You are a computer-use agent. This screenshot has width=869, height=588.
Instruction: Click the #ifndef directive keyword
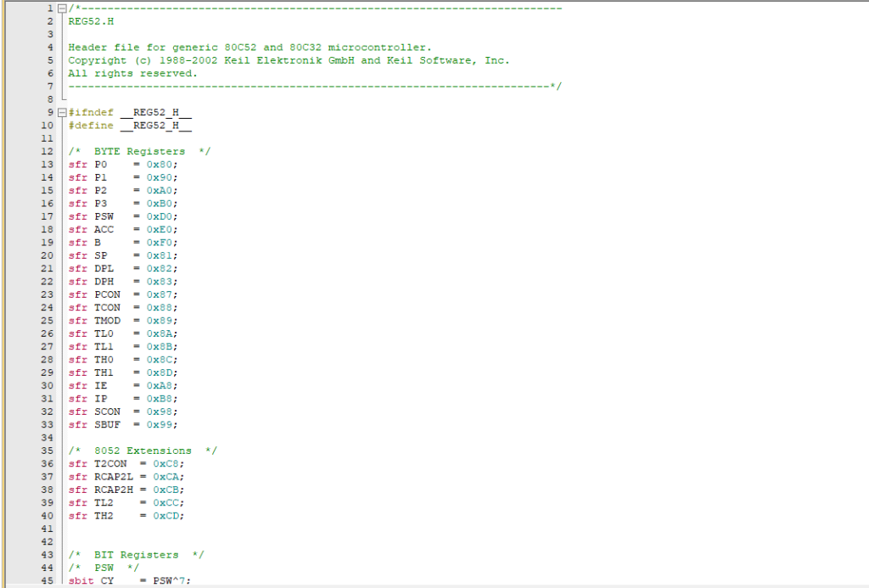(91, 112)
